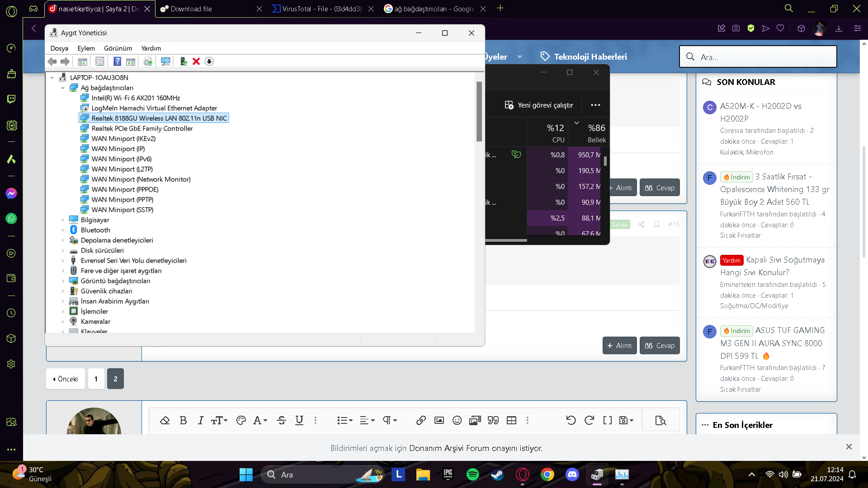Toggle BB code mode with brackets icon
868x488 pixels.
(x=608, y=421)
